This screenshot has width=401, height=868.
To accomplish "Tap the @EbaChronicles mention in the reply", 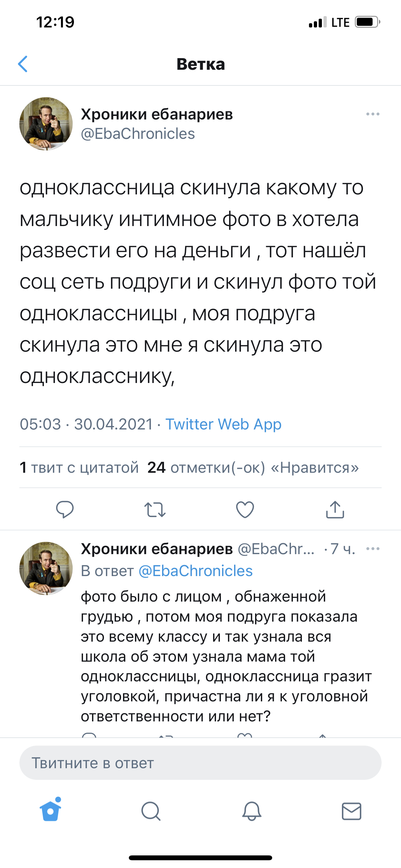I will [195, 571].
